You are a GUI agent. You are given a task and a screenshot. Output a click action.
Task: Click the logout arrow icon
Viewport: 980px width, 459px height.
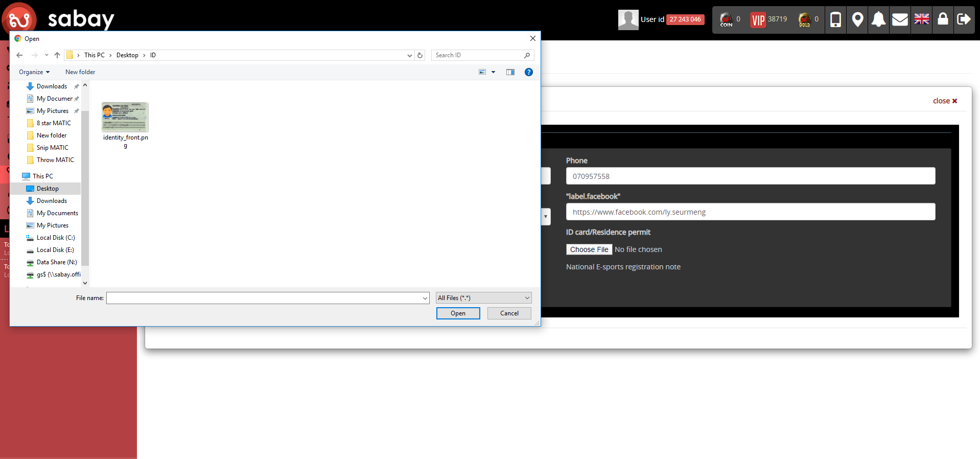964,19
